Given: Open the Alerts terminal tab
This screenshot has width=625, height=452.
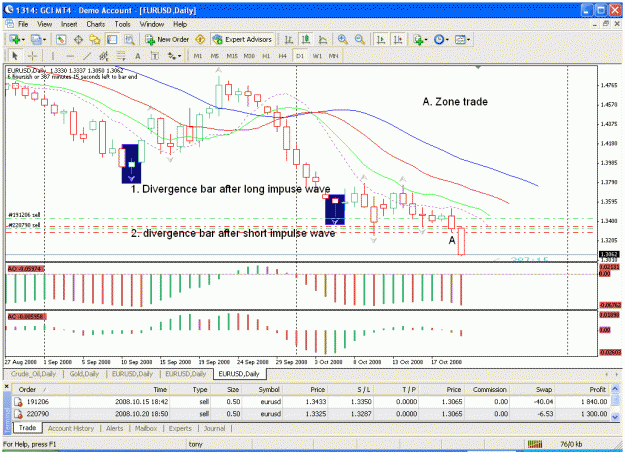Looking at the screenshot, I should point(114,428).
